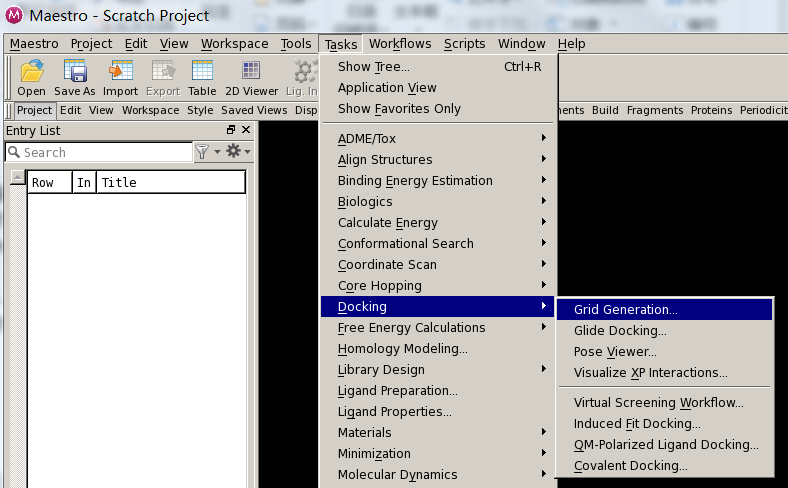Undock the Entry List panel

(231, 130)
